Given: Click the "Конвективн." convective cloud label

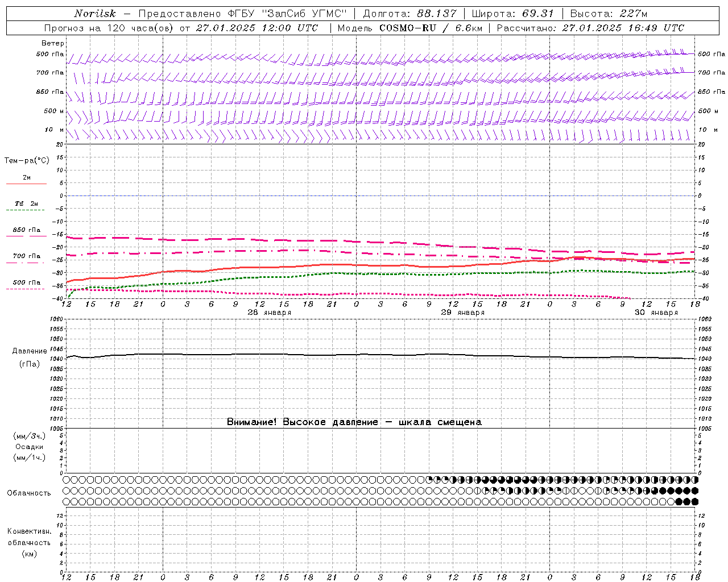Looking at the screenshot, I should tap(29, 531).
